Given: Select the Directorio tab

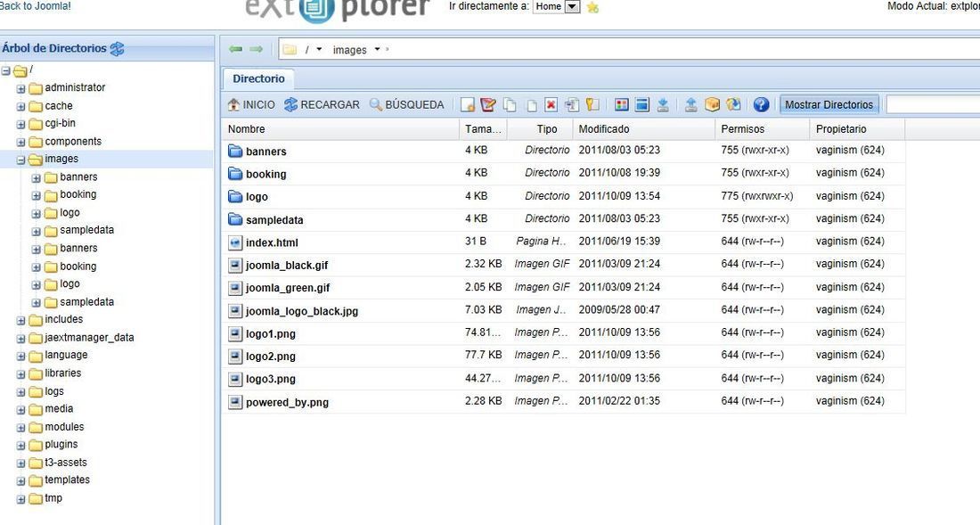Looking at the screenshot, I should pyautogui.click(x=258, y=78).
